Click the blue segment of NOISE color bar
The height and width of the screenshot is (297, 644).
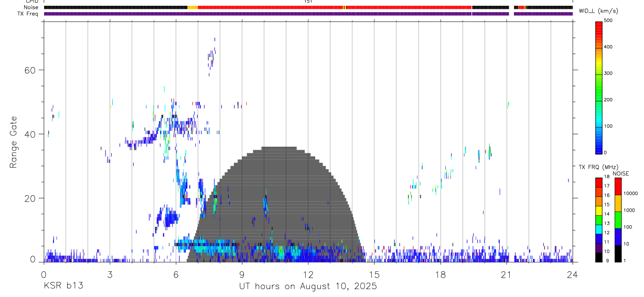coord(618,237)
